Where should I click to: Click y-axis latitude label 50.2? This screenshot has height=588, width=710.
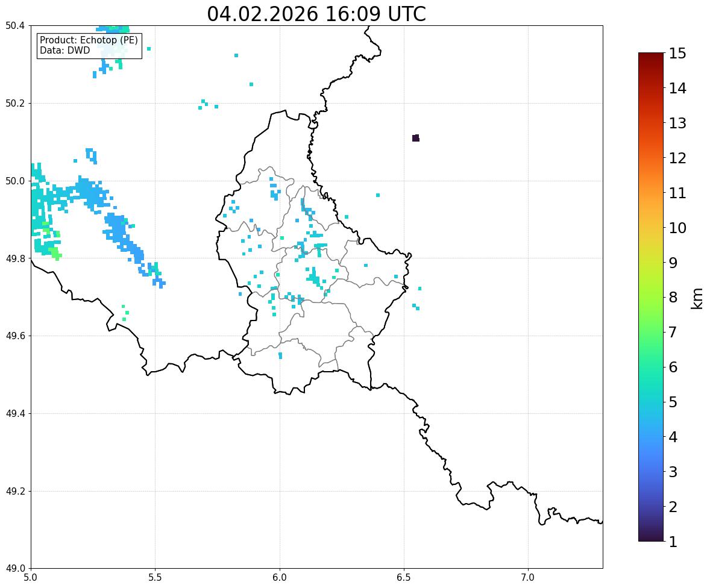[14, 103]
